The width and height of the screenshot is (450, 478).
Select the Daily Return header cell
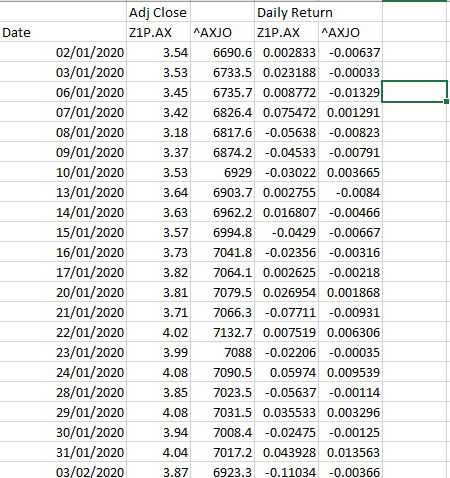click(286, 12)
